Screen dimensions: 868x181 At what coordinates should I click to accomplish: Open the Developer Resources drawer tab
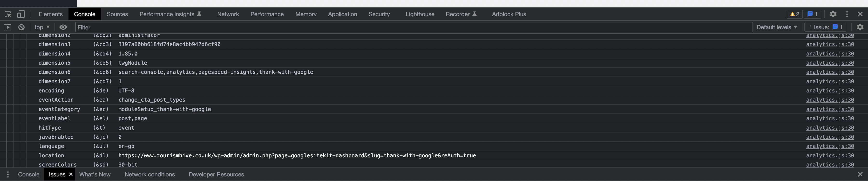pos(216,174)
